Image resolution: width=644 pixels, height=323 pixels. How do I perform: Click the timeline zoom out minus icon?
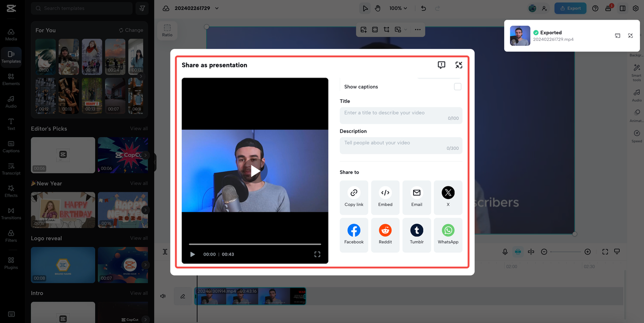544,251
